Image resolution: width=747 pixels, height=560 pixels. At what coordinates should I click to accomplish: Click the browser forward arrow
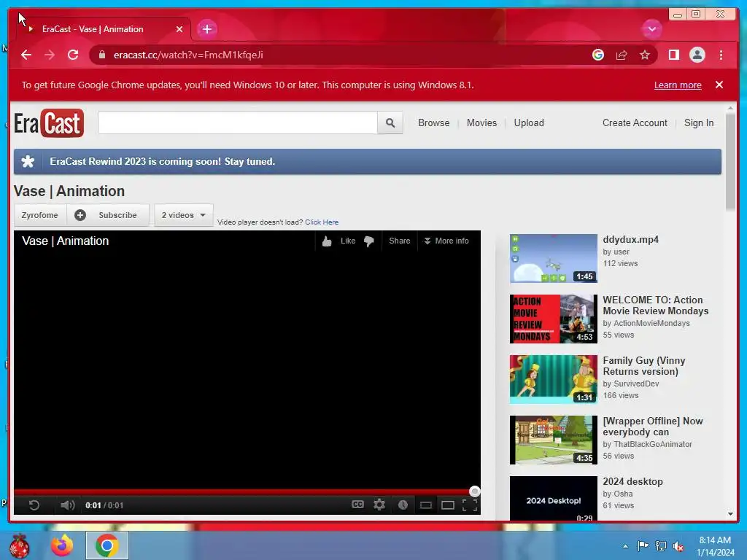[x=50, y=55]
